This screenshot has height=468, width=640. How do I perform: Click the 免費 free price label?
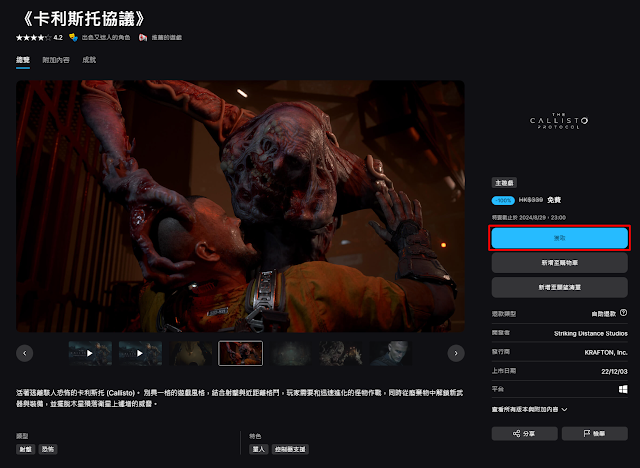554,200
